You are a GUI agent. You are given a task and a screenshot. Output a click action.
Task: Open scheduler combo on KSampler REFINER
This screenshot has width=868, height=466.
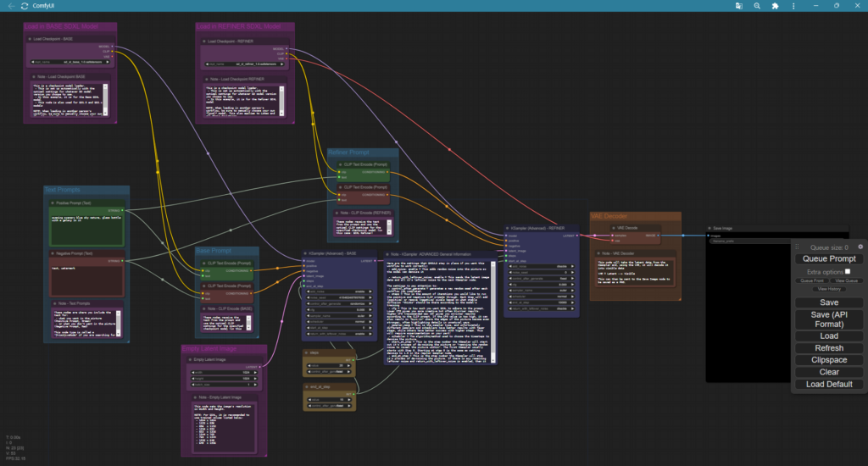tap(542, 296)
